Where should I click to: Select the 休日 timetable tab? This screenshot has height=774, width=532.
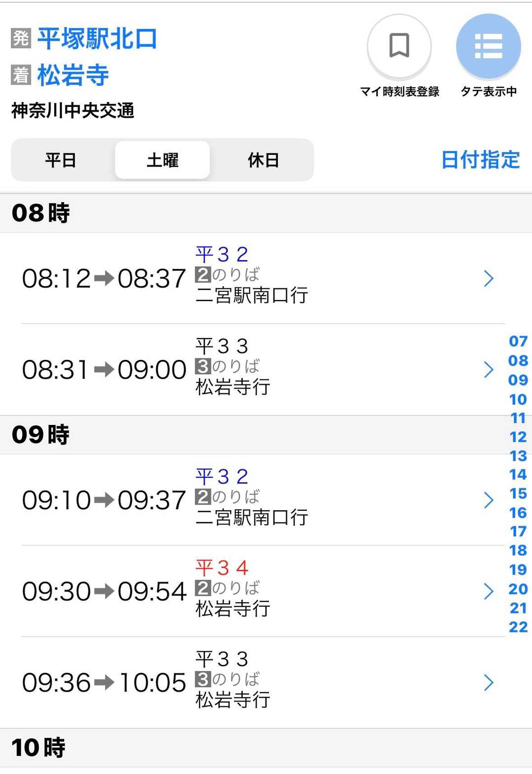coord(264,160)
